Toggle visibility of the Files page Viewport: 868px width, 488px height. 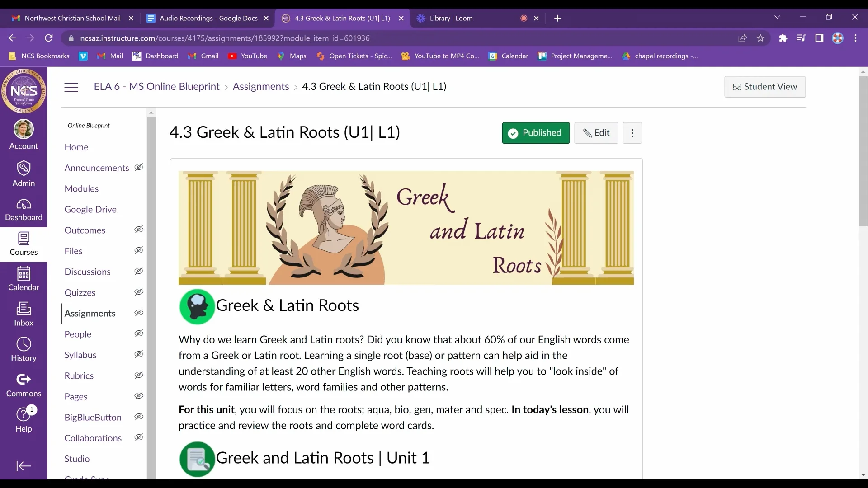(x=139, y=250)
